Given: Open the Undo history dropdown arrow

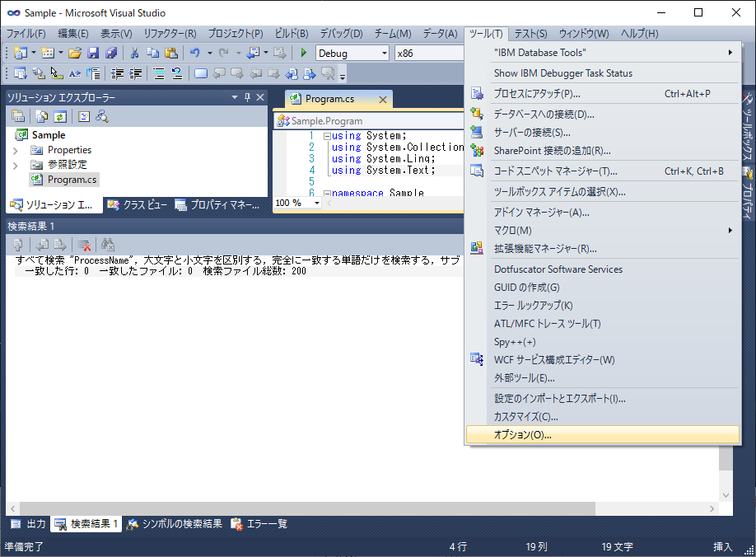Looking at the screenshot, I should (210, 53).
